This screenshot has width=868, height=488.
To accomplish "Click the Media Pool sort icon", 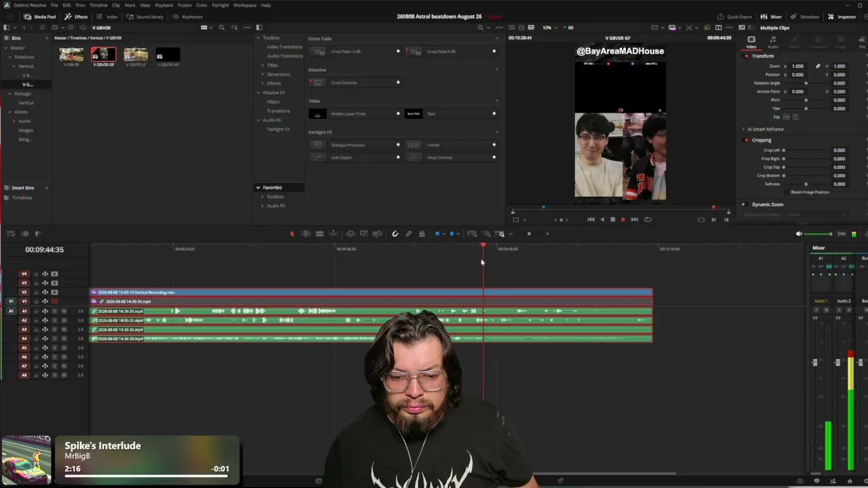I will 235,28.
